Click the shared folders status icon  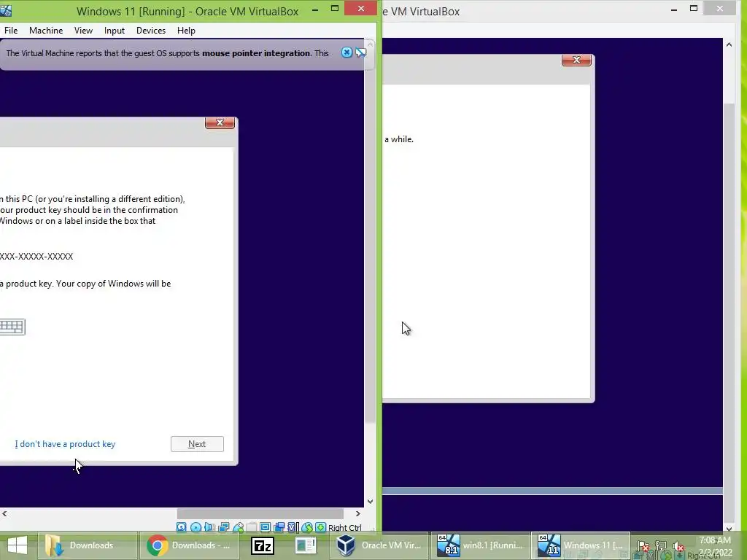point(252,527)
